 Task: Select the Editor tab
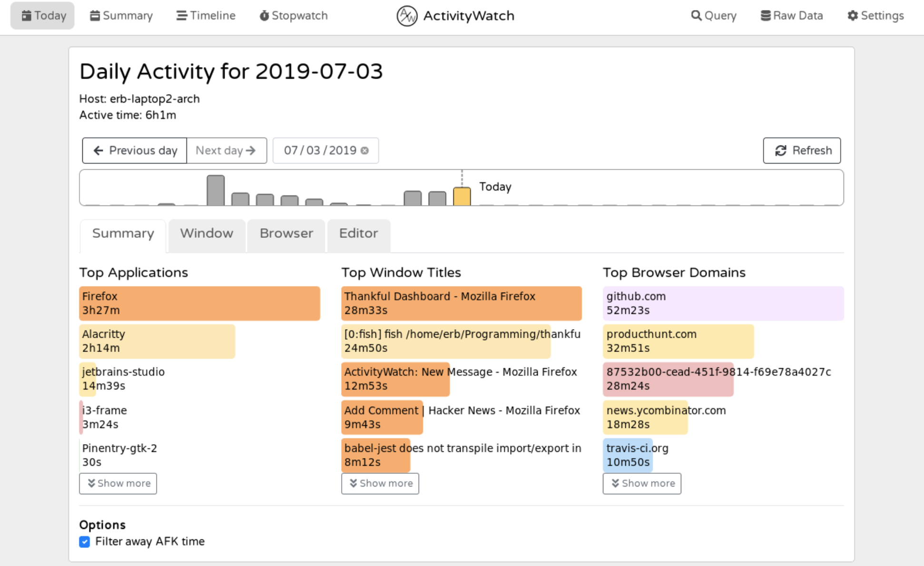coord(358,234)
